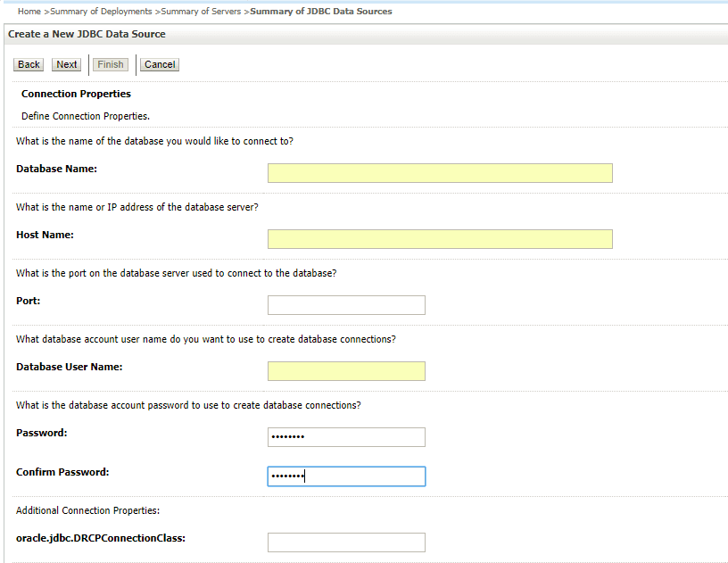Click the Home breadcrumb link
Screen dimensions: 728x563
29,12
